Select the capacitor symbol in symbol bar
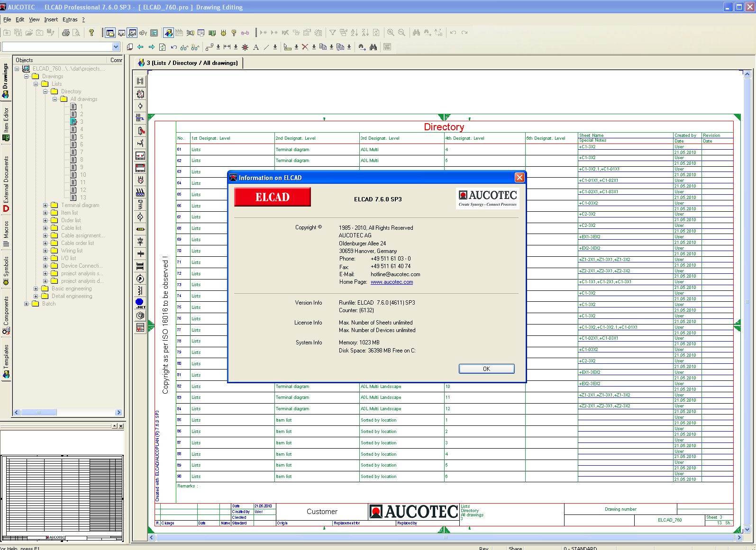Image resolution: width=756 pixels, height=550 pixels. 140,254
